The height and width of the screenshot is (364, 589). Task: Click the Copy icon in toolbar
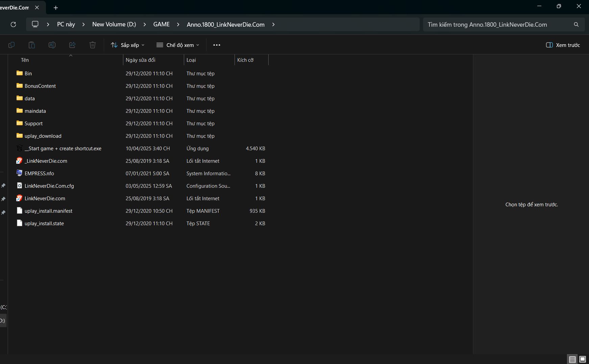tap(11, 45)
